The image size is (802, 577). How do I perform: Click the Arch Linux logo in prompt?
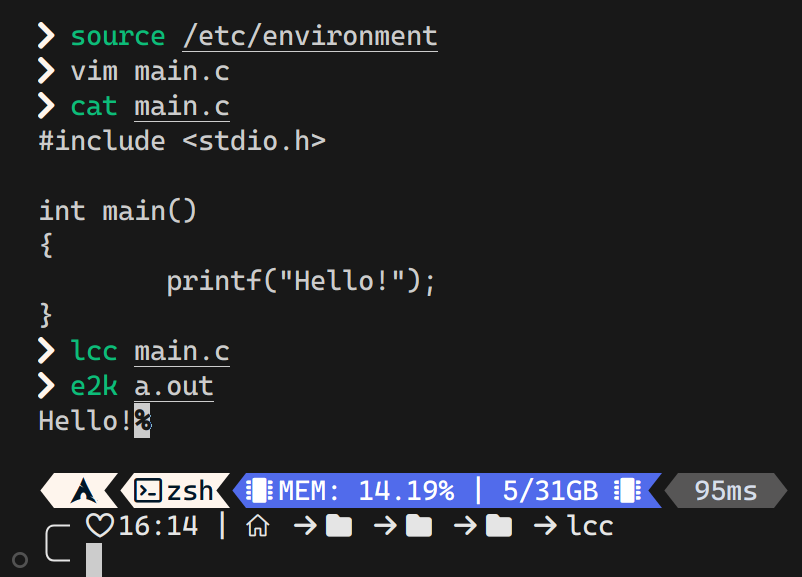click(83, 491)
